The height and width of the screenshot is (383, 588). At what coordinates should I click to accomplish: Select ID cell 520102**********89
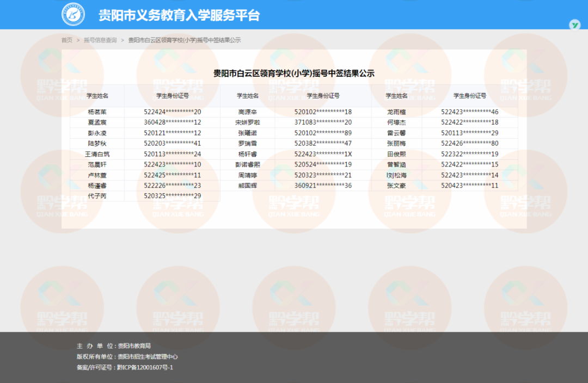[x=323, y=133]
